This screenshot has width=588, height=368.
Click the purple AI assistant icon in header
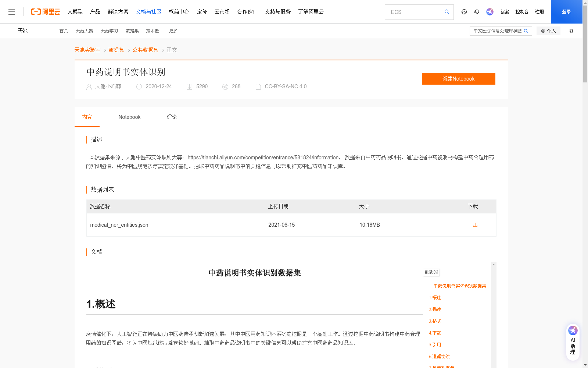[x=490, y=12]
